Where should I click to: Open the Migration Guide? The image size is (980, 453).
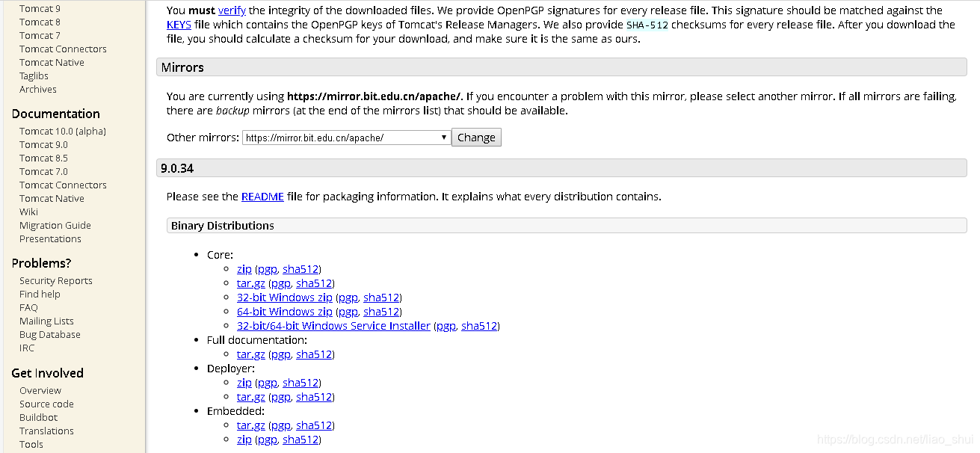55,226
